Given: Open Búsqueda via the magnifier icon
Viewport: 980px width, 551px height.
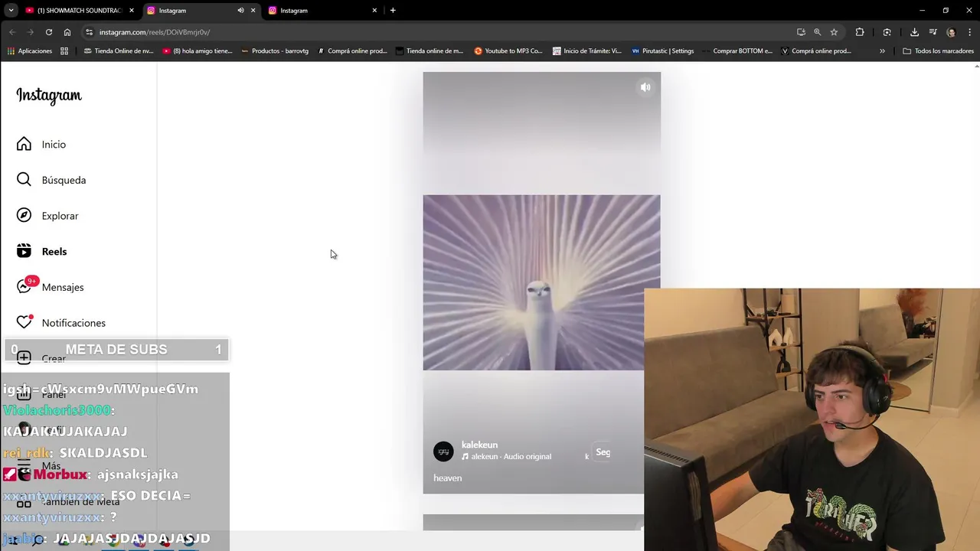Looking at the screenshot, I should point(24,179).
